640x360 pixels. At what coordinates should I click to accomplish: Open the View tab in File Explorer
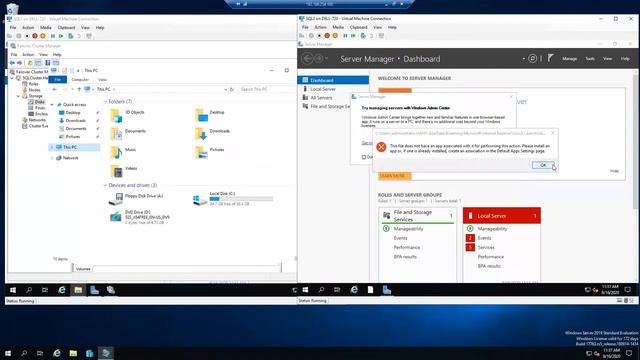(x=102, y=80)
